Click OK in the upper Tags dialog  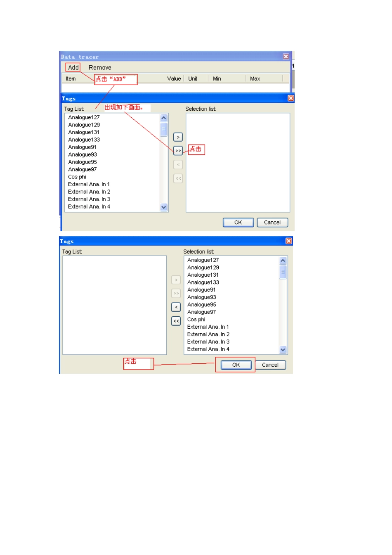point(238,223)
